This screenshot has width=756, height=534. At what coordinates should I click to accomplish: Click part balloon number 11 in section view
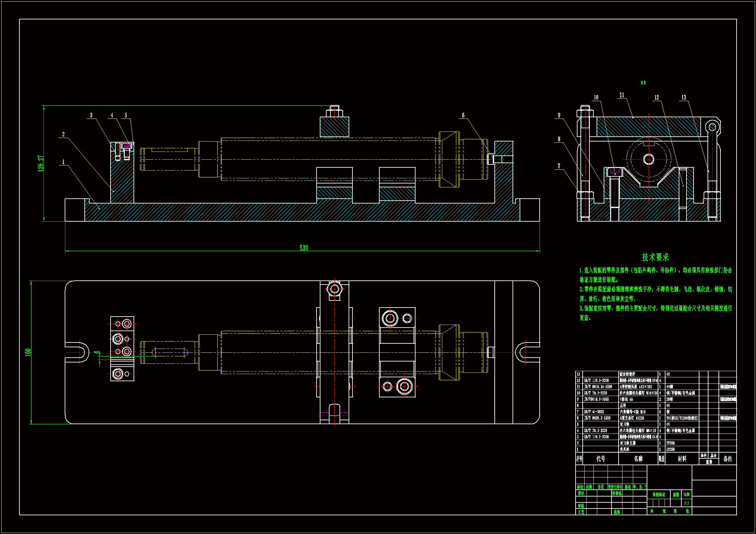tap(622, 95)
